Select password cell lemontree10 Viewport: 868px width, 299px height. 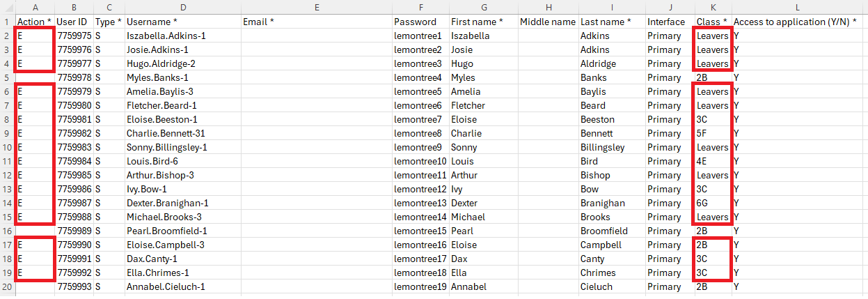[x=418, y=161]
